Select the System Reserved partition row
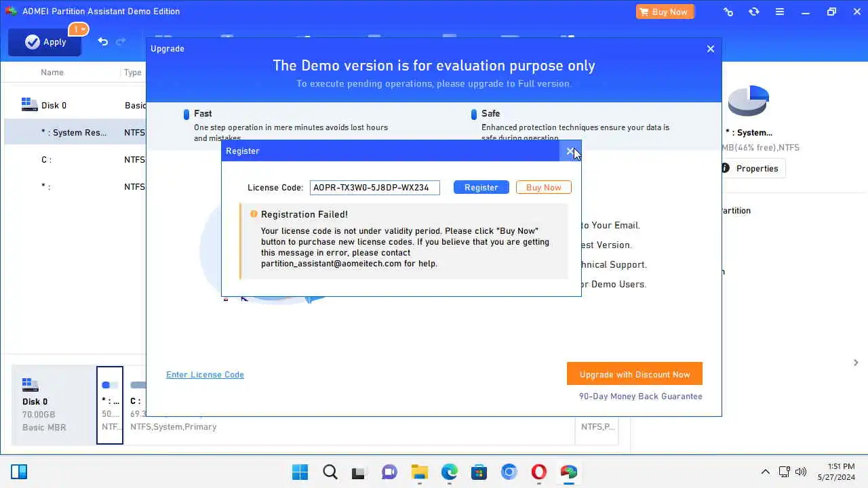Viewport: 868px width, 488px height. tap(75, 132)
